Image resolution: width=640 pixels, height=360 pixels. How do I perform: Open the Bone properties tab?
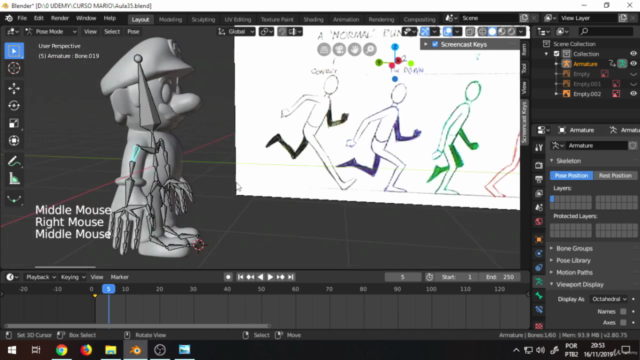539,296
